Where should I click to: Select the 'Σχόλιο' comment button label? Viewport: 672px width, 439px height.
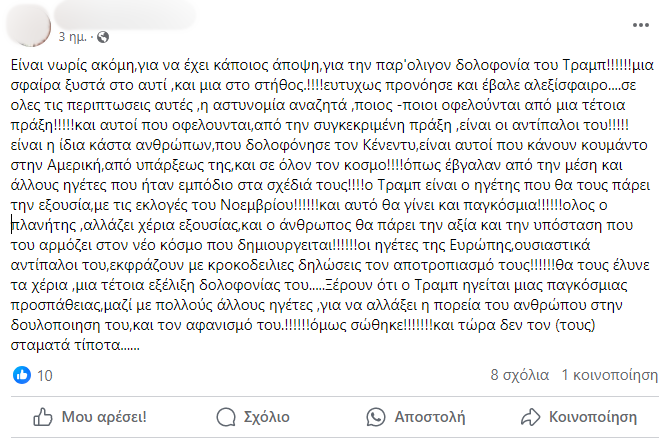tap(267, 417)
